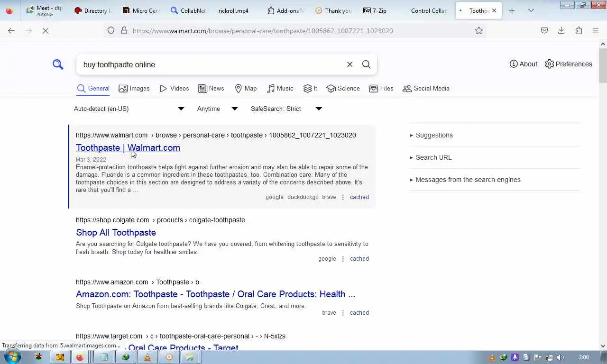This screenshot has height=364, width=607.
Task: Switch to the Social Media category
Action: point(426,89)
